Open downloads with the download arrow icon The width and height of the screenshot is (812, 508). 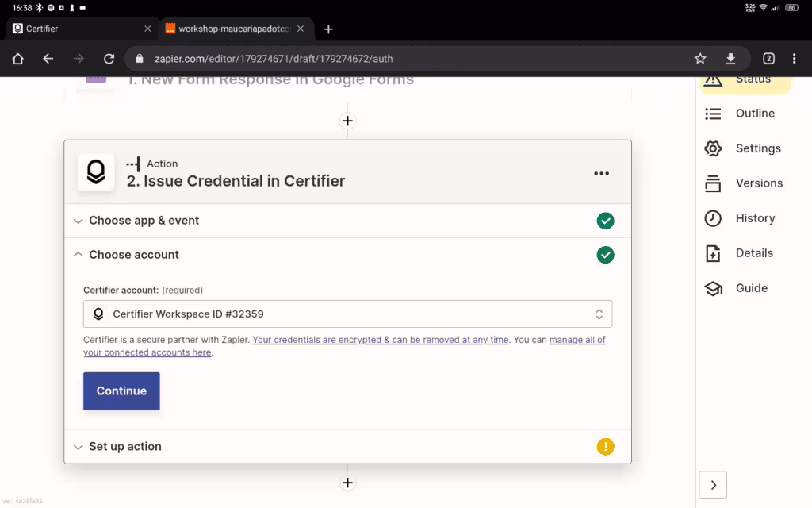coord(730,59)
